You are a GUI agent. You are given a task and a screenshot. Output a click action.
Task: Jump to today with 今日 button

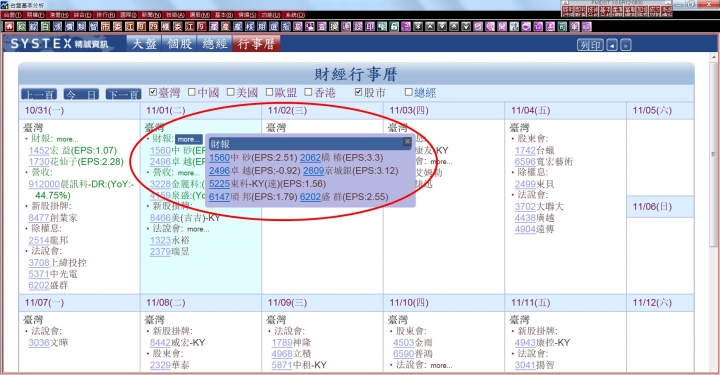[81, 94]
